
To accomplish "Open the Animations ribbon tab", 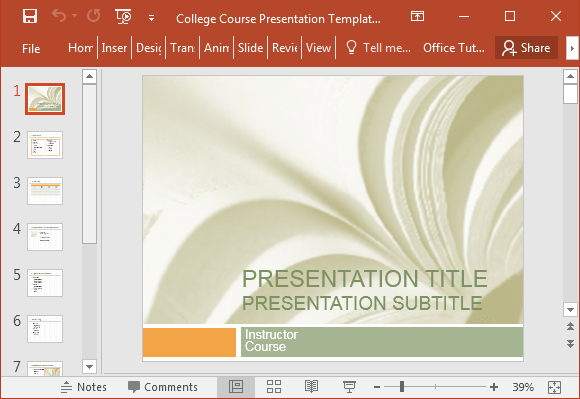I will click(216, 48).
